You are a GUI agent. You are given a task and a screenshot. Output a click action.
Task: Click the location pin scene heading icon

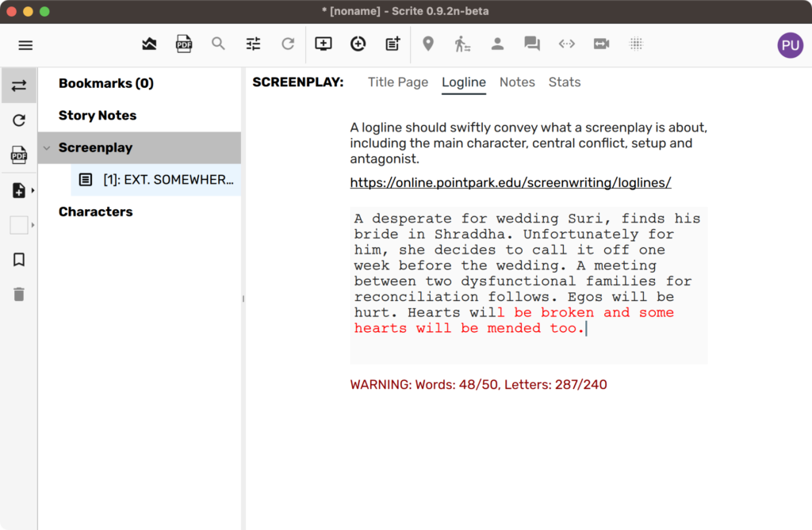pos(428,44)
